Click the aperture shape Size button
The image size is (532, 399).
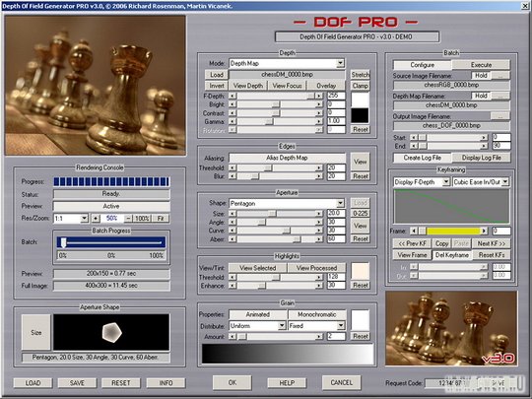[36, 332]
